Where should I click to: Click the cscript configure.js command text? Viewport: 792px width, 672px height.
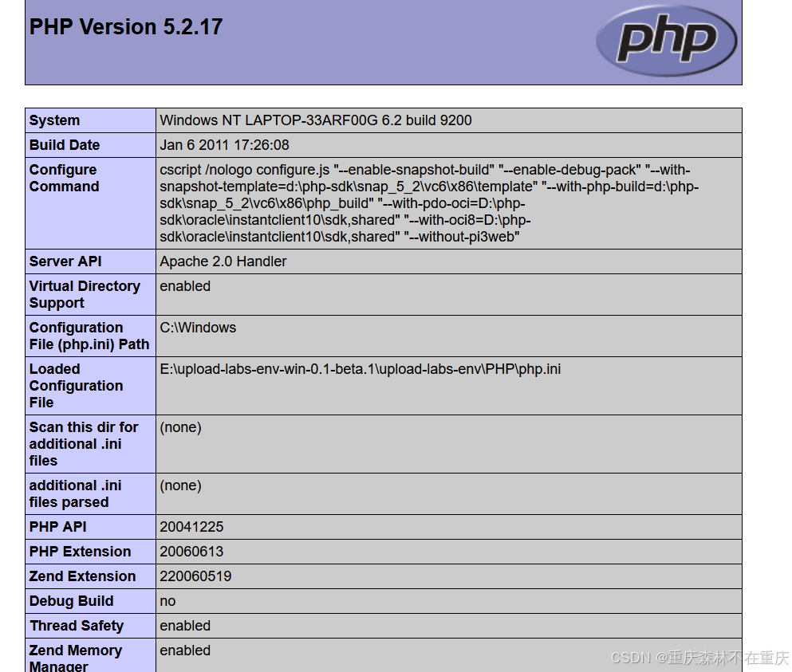coord(429,203)
